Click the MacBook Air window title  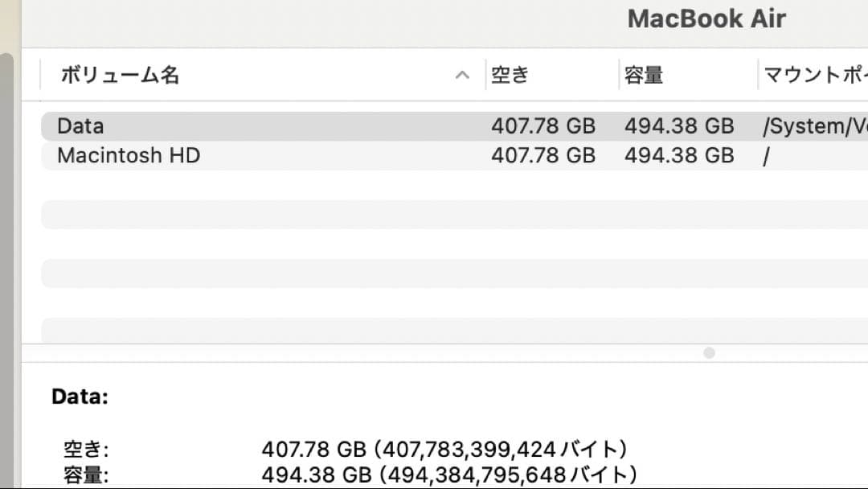707,18
